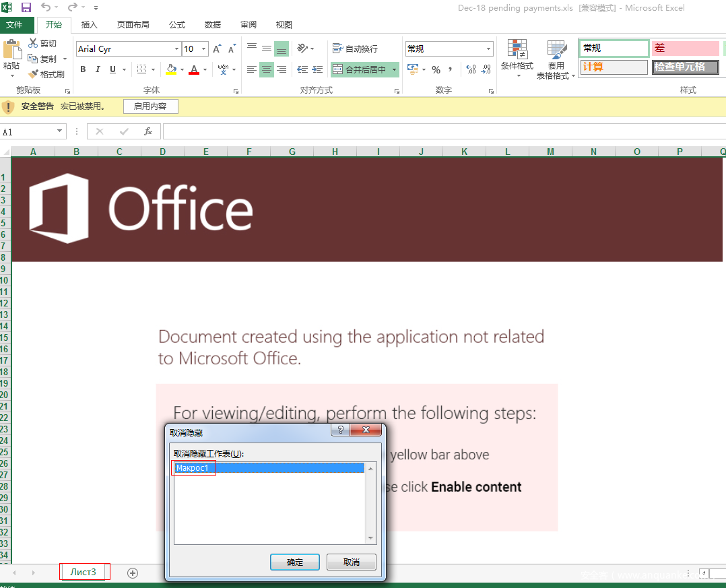Open the Arial Cyr font name dropdown

point(176,48)
